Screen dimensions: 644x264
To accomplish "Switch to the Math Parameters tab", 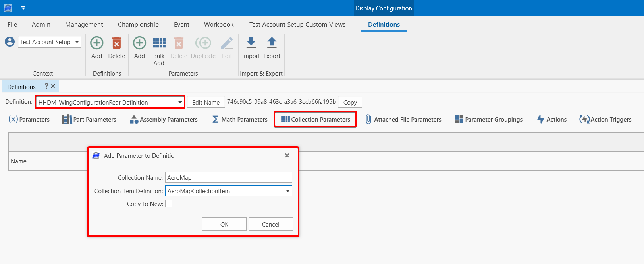I will click(240, 119).
